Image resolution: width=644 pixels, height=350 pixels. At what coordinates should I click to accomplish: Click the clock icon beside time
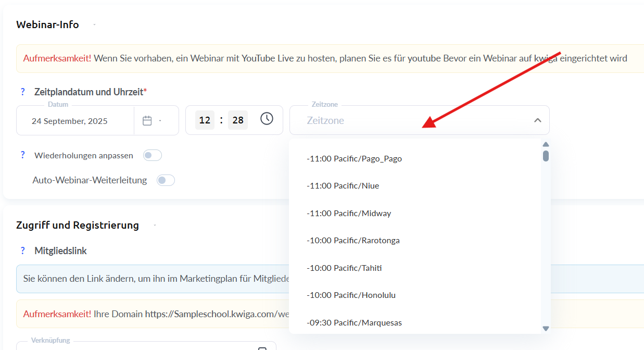click(267, 119)
